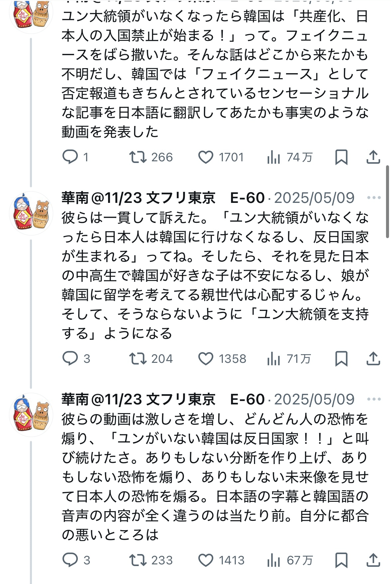The height and width of the screenshot is (584, 392).
Task: Share the post with 1358 likes
Action: click(x=373, y=359)
